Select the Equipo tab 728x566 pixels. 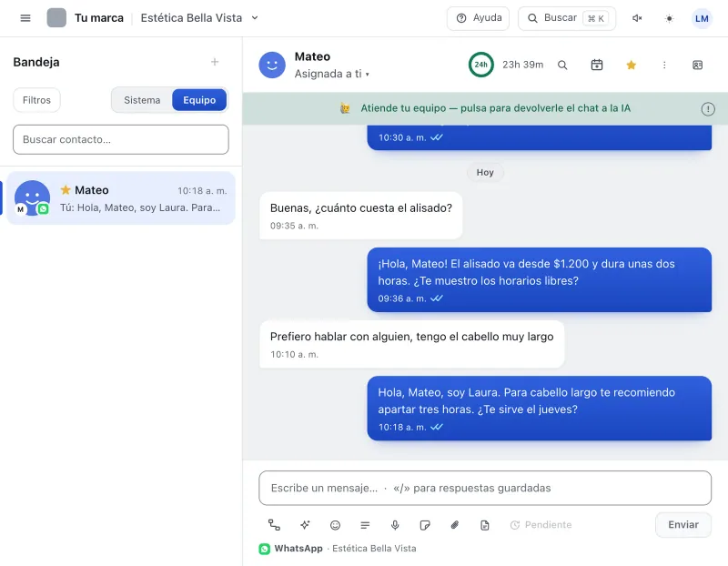199,100
